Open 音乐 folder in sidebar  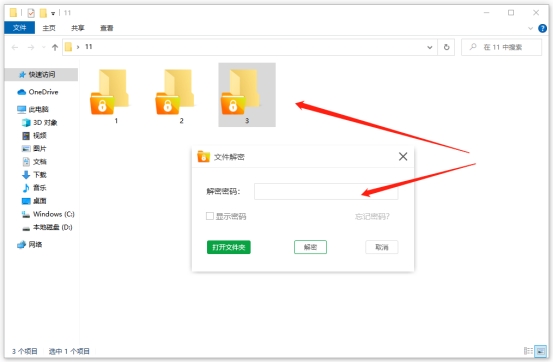(34, 188)
